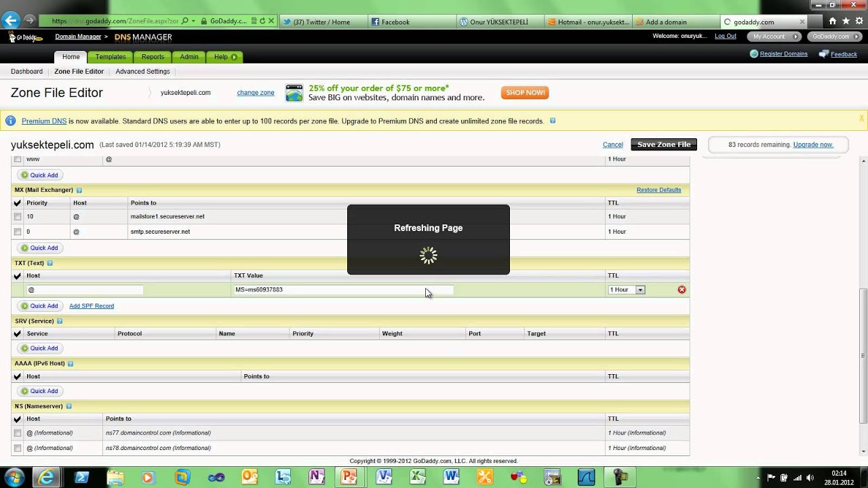
Task: Click the SHOP NOW! banner button
Action: 525,93
